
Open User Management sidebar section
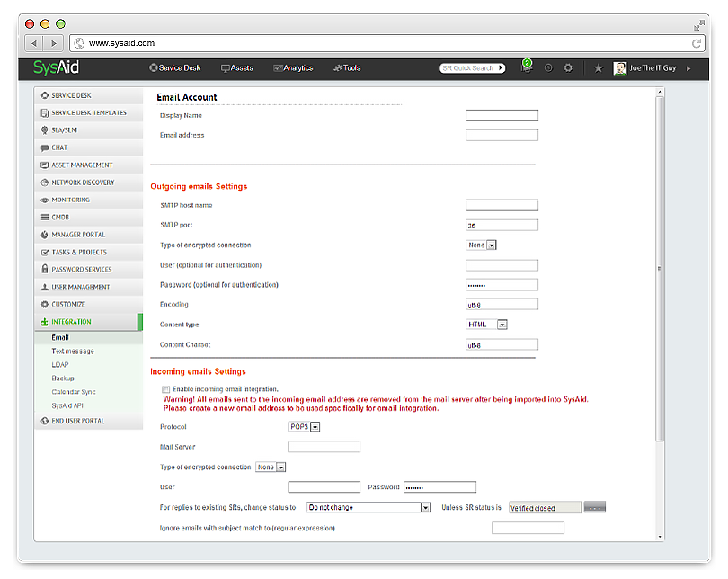[x=89, y=287]
